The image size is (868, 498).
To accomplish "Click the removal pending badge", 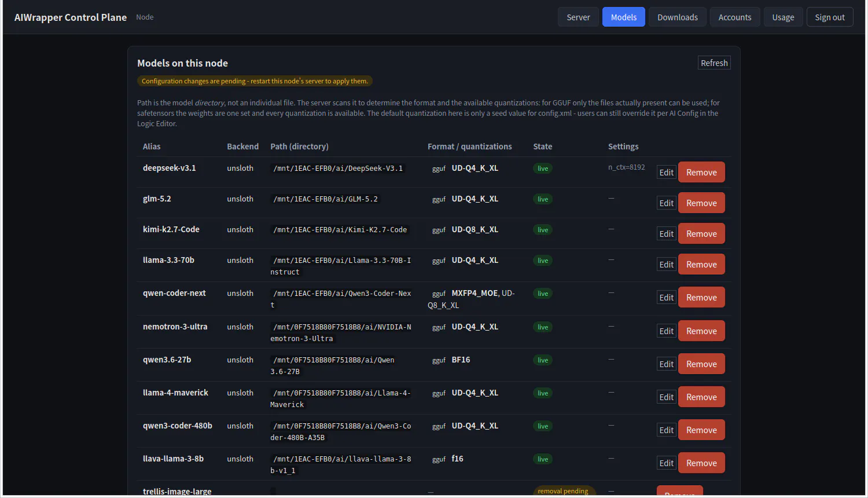I will click(563, 491).
